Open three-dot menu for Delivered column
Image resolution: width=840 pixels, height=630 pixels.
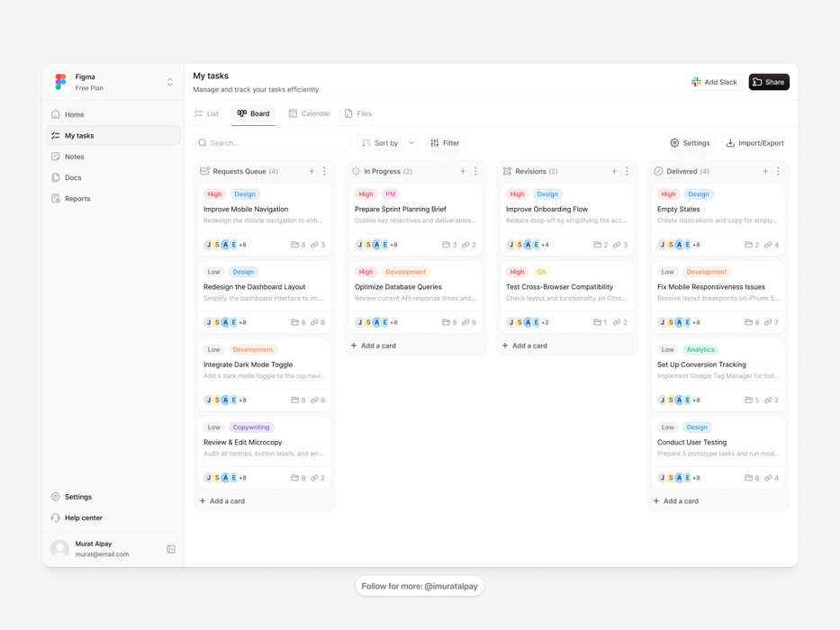[x=778, y=171]
